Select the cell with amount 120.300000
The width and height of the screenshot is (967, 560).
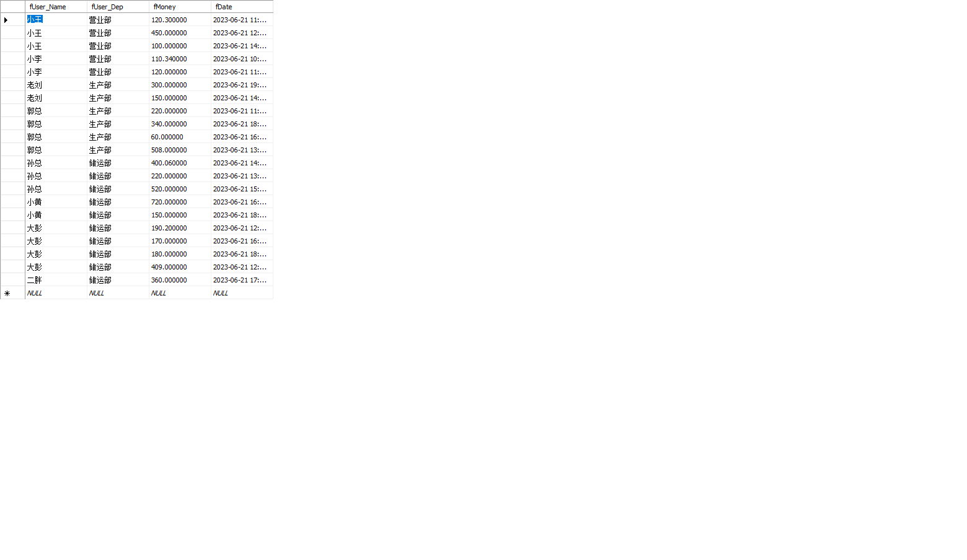[180, 20]
